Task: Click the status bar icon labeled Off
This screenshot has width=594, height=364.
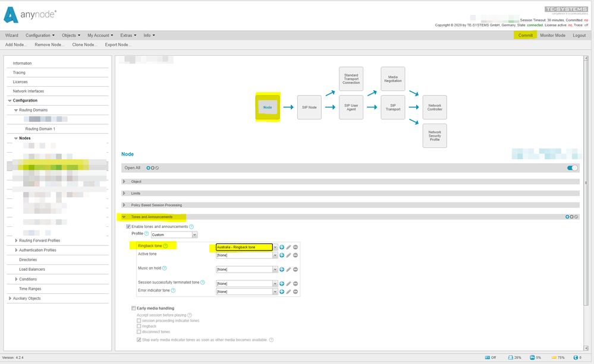Action: (487, 357)
